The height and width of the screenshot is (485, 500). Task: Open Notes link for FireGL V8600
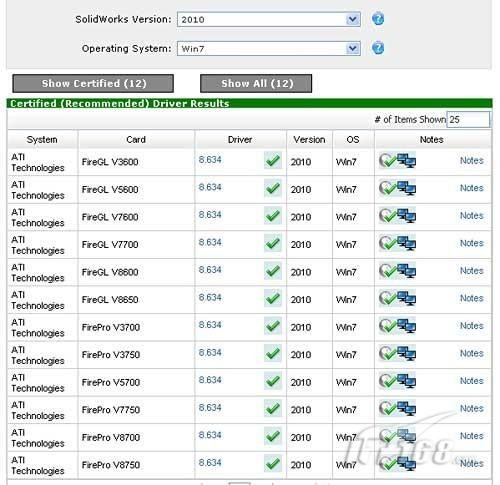(x=472, y=271)
